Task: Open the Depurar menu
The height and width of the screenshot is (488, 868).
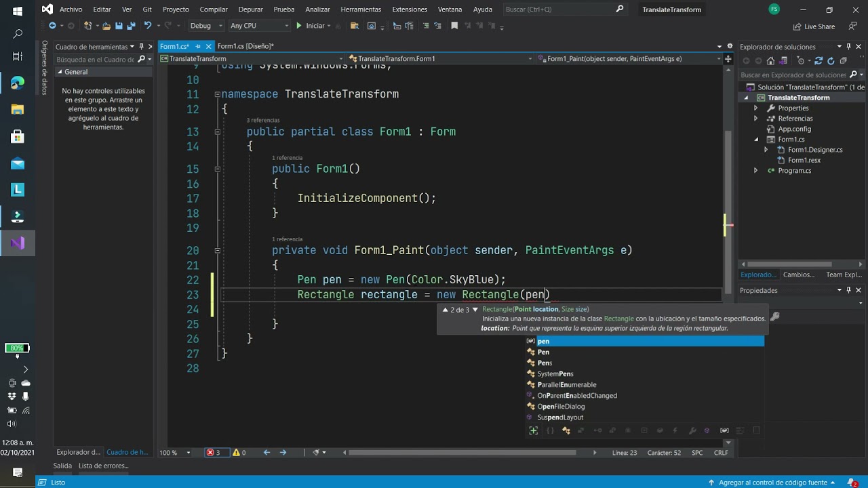Action: (250, 9)
